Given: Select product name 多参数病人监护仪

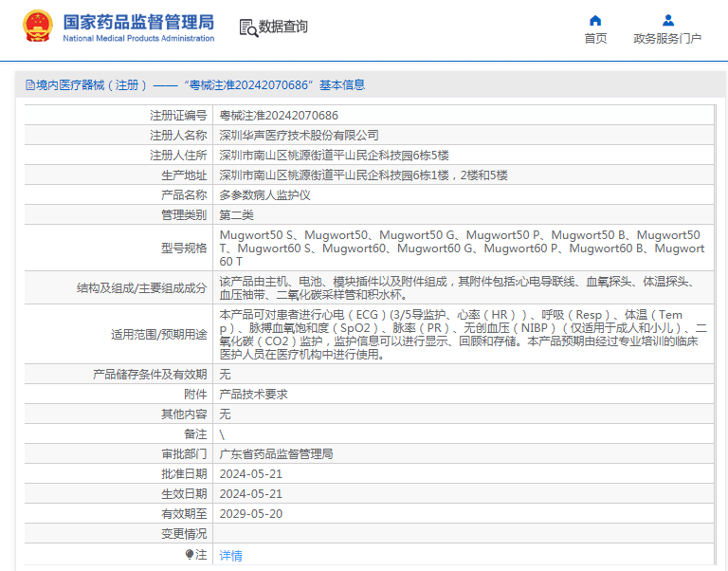Looking at the screenshot, I should coord(264,195).
